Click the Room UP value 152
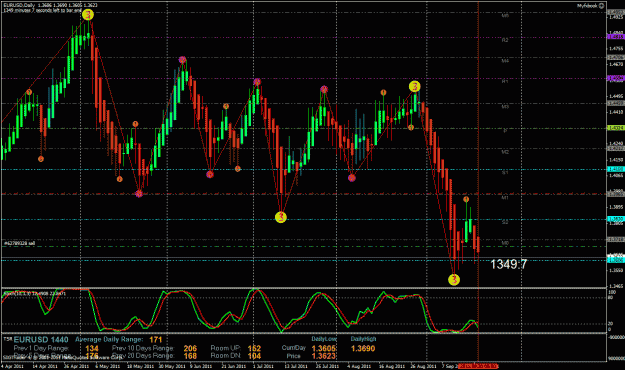The image size is (625, 370). [254, 348]
